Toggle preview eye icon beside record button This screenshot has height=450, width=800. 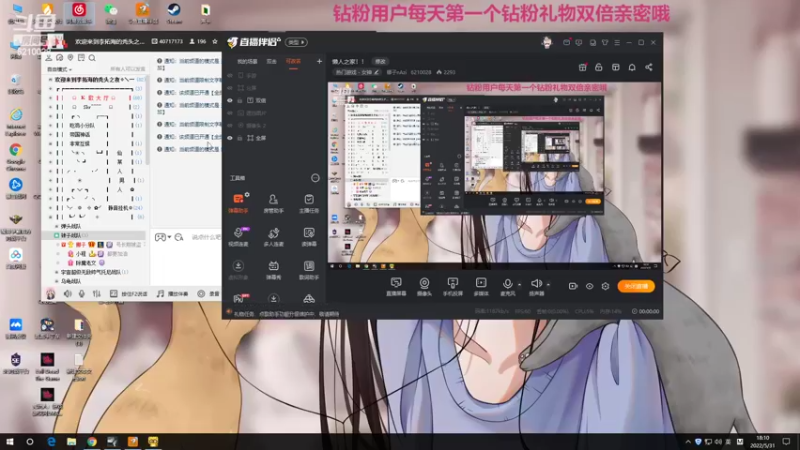(589, 286)
